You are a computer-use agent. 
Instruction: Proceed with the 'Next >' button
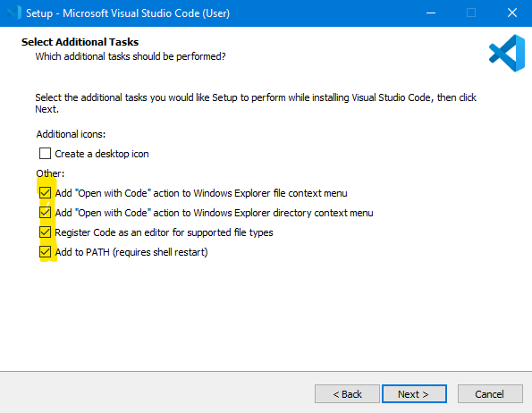click(414, 393)
